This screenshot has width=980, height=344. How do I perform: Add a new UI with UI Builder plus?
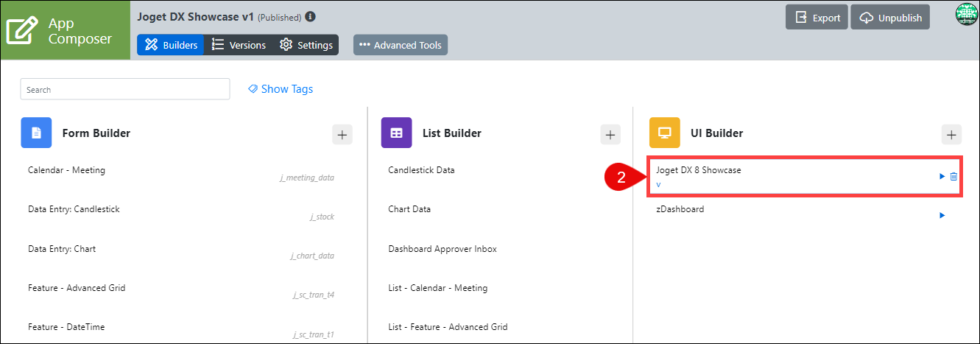point(951,134)
